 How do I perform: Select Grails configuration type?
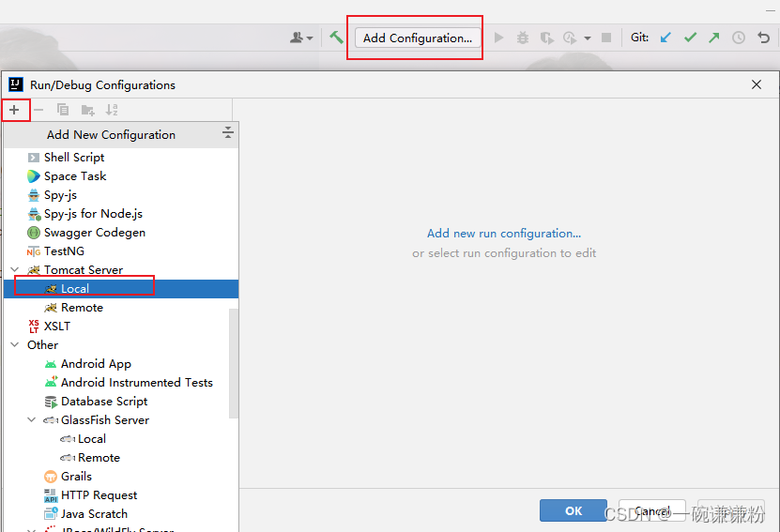pyautogui.click(x=121, y=477)
